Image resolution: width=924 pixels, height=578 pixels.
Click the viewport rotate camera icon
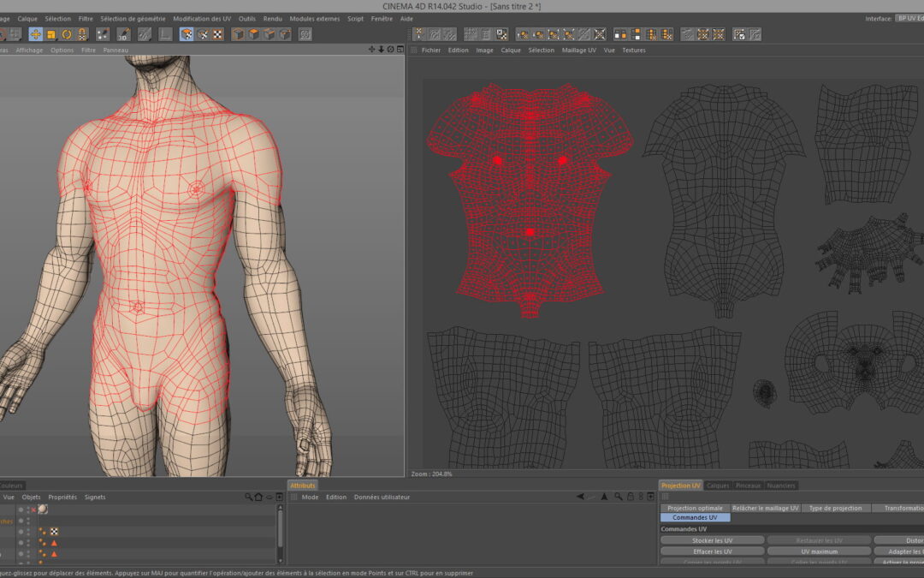pyautogui.click(x=390, y=50)
